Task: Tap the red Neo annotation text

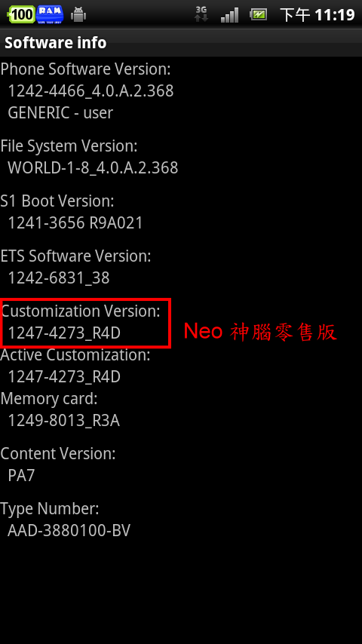Action: tap(260, 332)
